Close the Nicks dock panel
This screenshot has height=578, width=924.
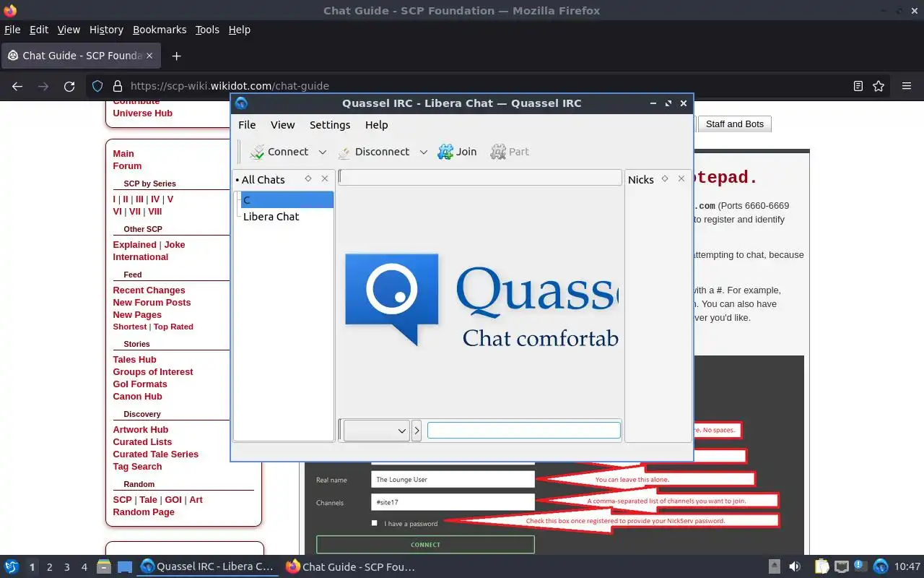(x=681, y=178)
